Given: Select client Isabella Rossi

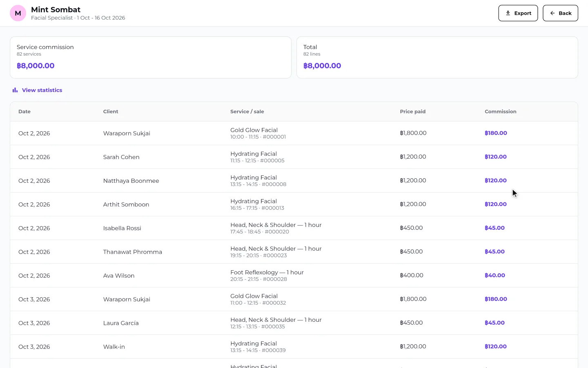Looking at the screenshot, I should [122, 228].
